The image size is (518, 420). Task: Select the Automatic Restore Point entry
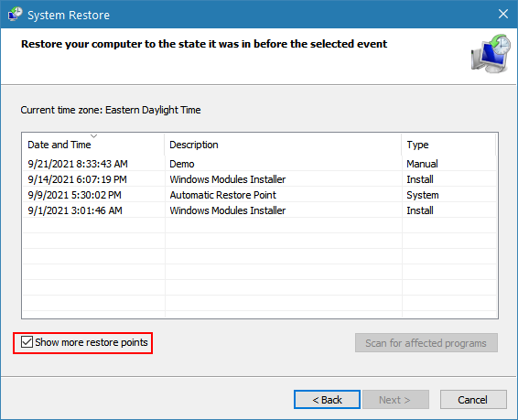(x=260, y=195)
